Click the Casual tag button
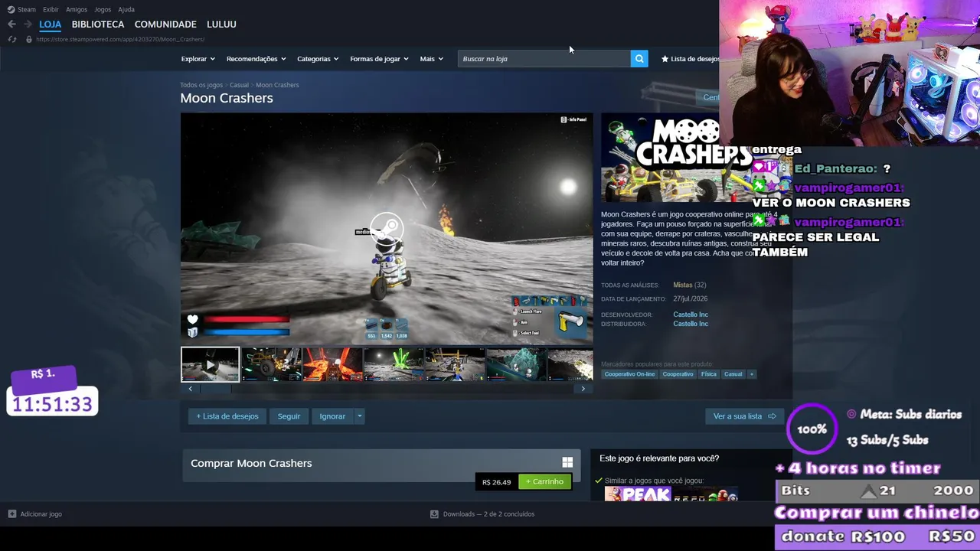Viewport: 980px width, 551px height. pos(733,374)
